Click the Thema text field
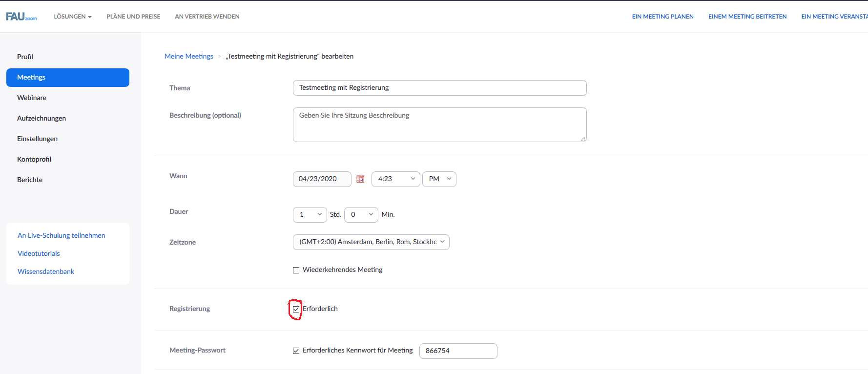 click(439, 88)
